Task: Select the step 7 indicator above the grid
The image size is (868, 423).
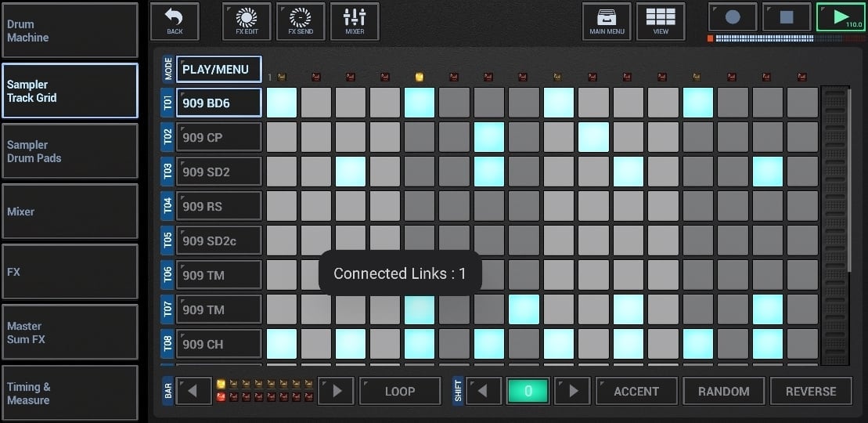Action: click(x=489, y=77)
